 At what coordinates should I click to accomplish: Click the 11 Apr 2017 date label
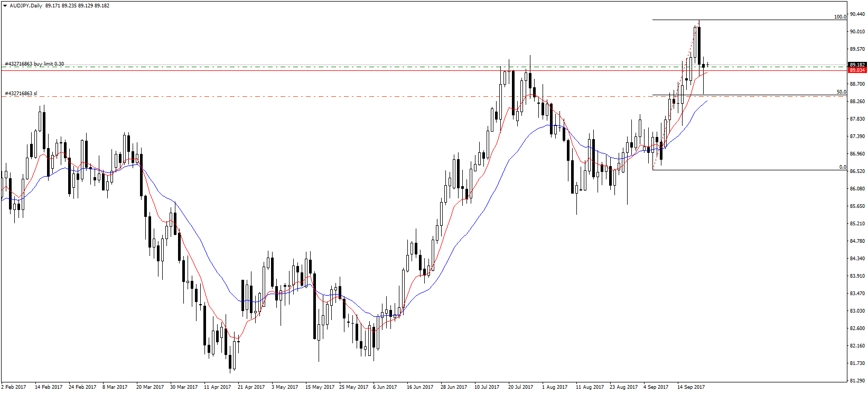218,387
